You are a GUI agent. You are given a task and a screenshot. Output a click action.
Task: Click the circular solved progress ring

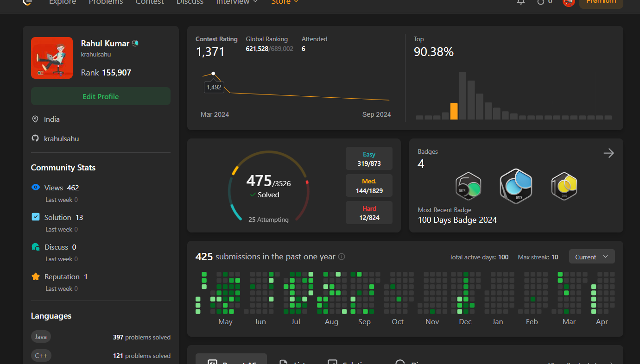(x=268, y=186)
